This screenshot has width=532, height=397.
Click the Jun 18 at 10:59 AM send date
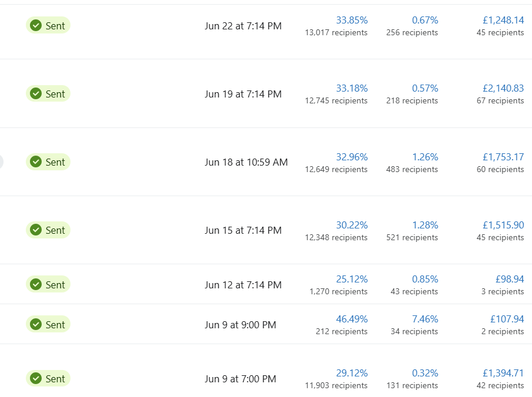pos(246,162)
